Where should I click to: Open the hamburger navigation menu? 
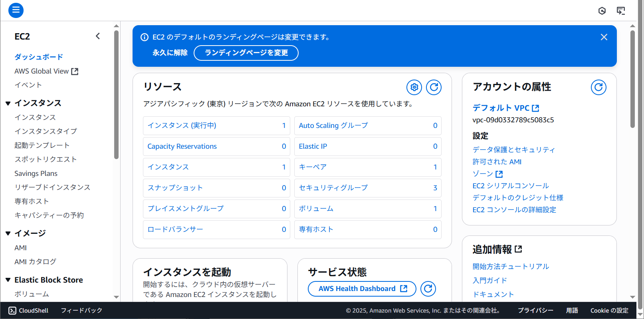pyautogui.click(x=16, y=10)
